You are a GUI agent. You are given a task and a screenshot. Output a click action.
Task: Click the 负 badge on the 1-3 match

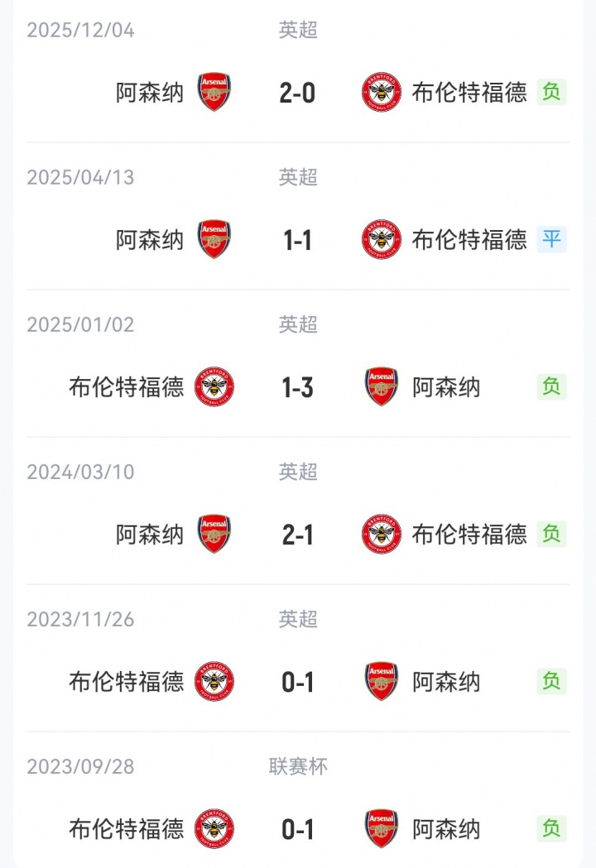(x=551, y=386)
